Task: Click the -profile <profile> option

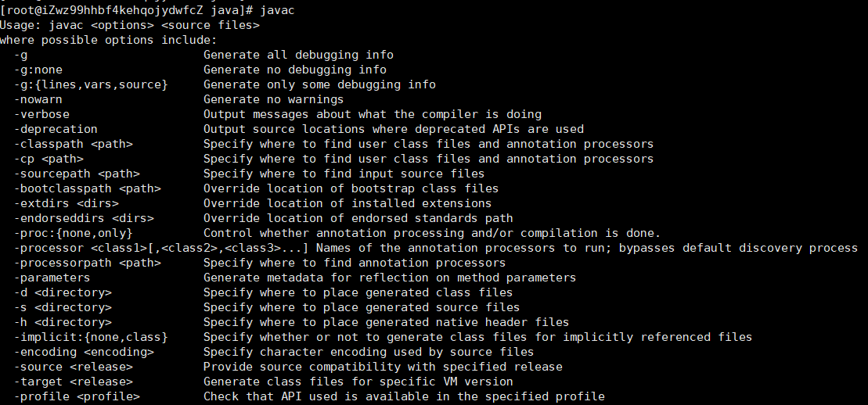Action: point(77,396)
